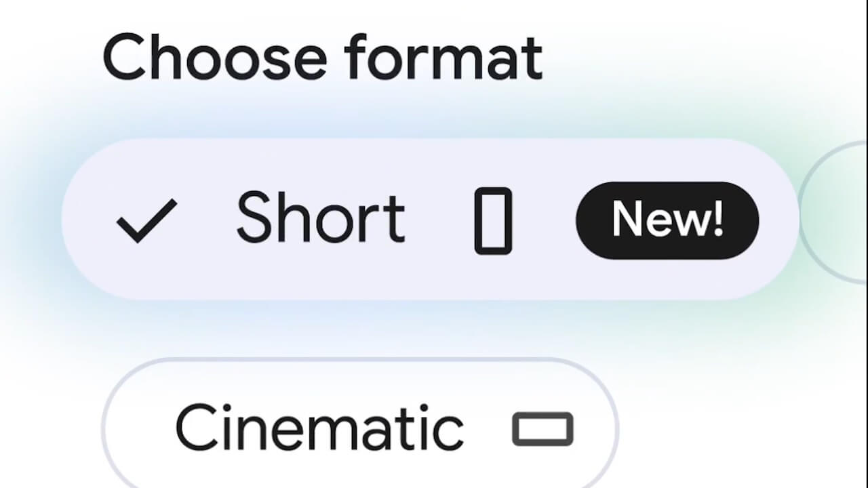This screenshot has height=488, width=868.
Task: Click the checkmark icon on Short
Action: tap(147, 221)
